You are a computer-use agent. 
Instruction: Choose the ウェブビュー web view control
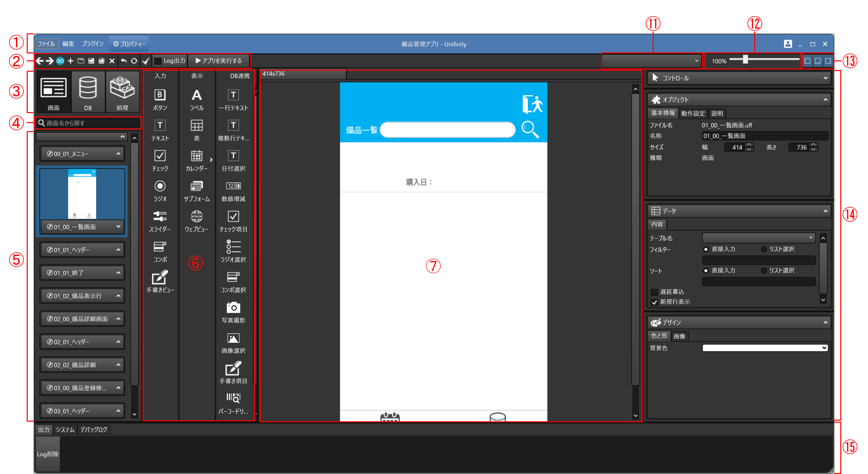click(197, 216)
